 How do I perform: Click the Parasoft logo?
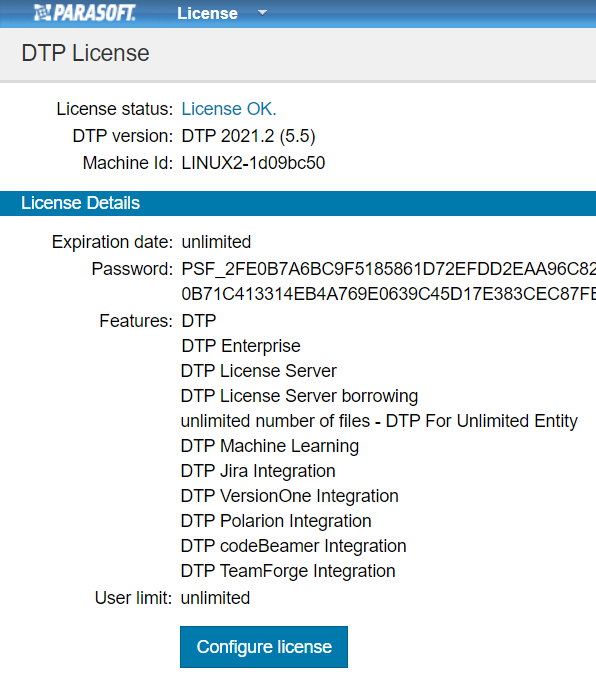click(x=85, y=13)
